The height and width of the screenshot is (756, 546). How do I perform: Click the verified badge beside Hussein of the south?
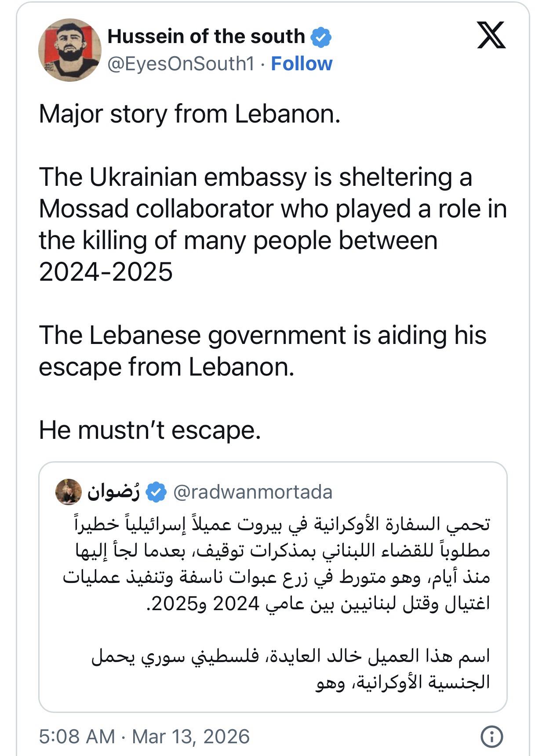click(x=321, y=37)
